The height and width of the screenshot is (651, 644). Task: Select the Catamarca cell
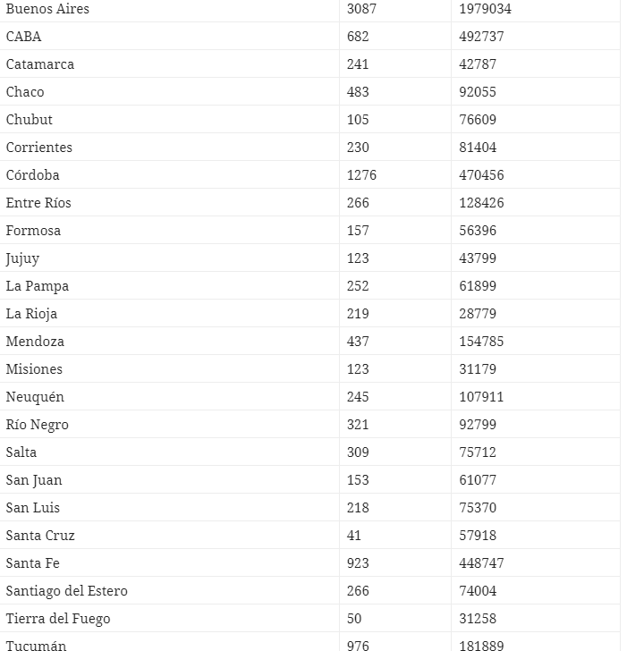coord(40,64)
